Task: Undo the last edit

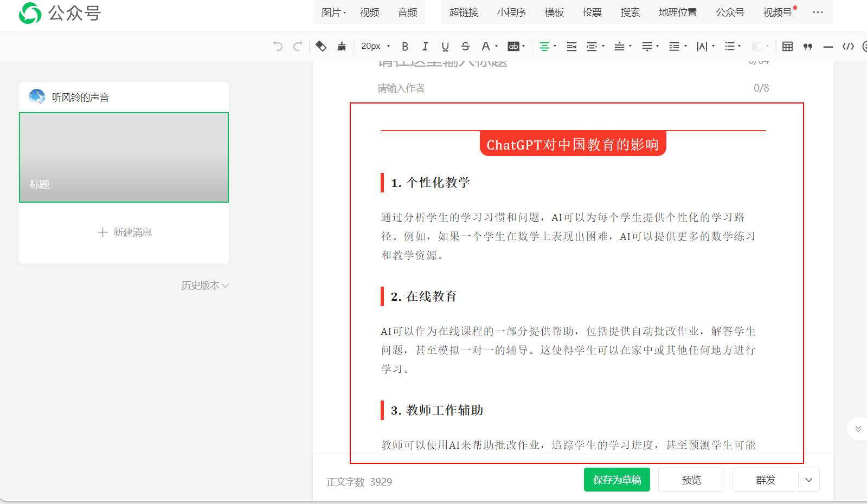Action: [x=278, y=47]
